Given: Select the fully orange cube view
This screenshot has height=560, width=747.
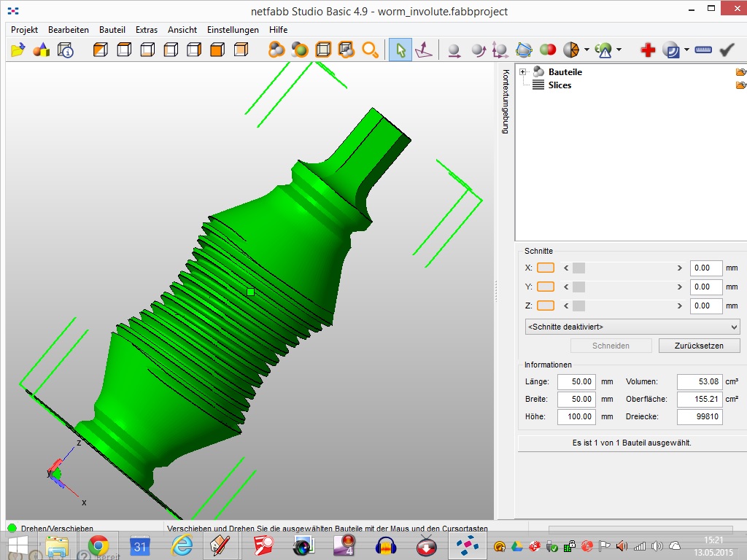Looking at the screenshot, I should point(217,50).
